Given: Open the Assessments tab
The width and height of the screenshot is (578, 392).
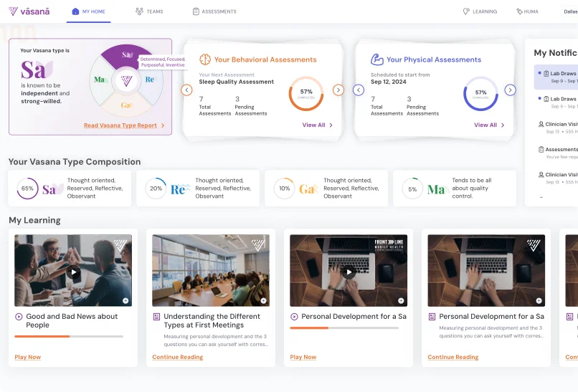Looking at the screenshot, I should click(214, 11).
